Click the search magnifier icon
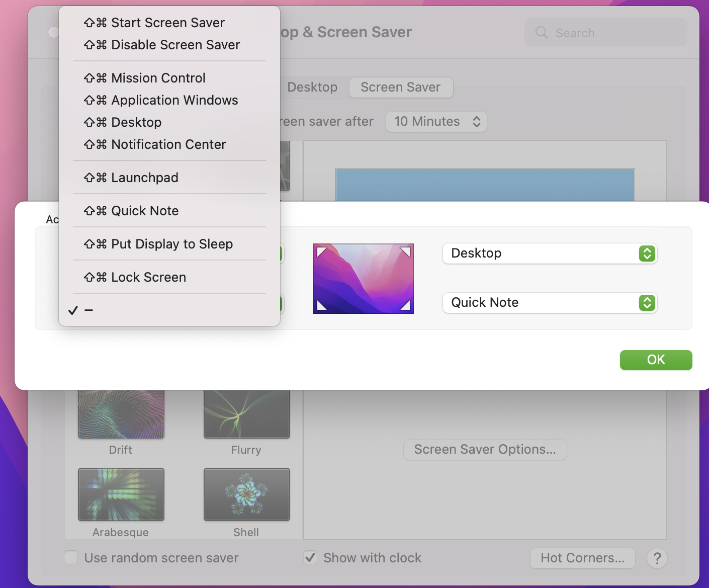The image size is (709, 588). [x=542, y=33]
